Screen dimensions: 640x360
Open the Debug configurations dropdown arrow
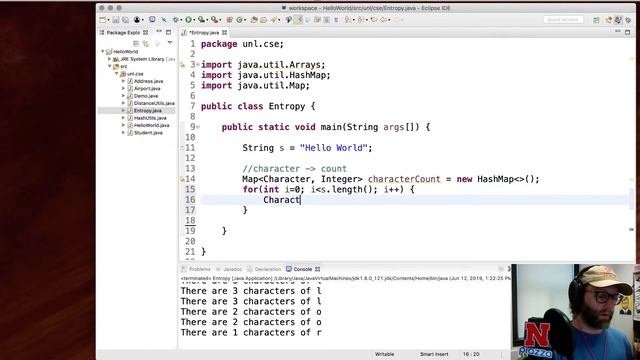[180, 20]
